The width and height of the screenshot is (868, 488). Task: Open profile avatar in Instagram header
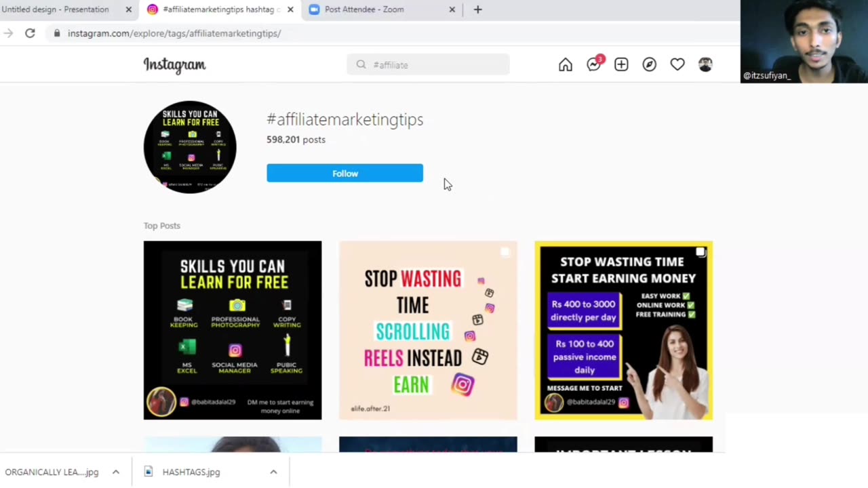[x=705, y=64]
